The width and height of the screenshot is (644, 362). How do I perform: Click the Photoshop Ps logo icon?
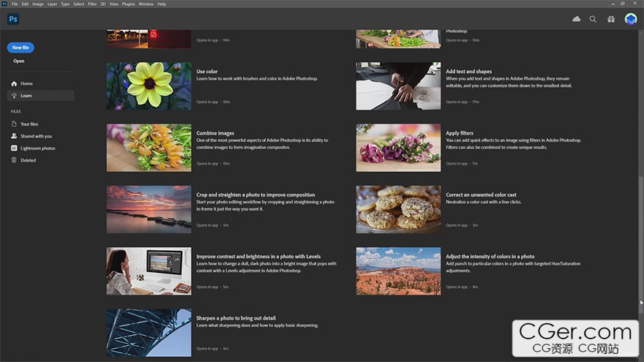click(x=13, y=19)
